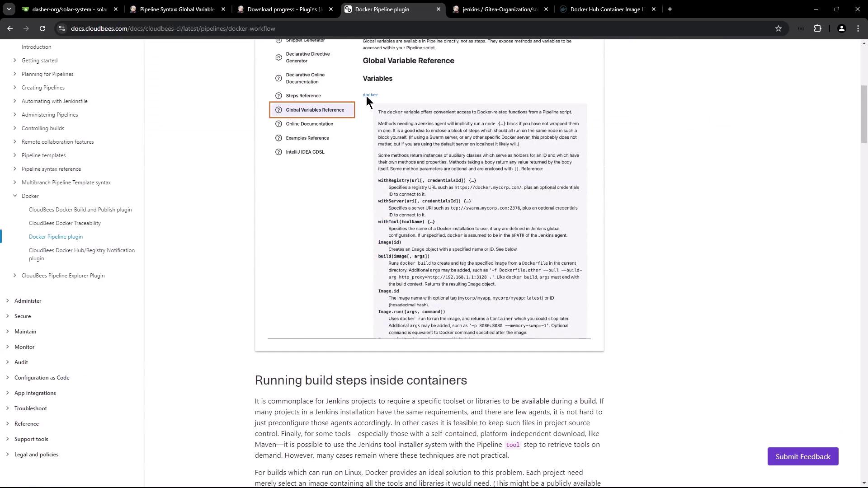Image resolution: width=868 pixels, height=488 pixels.
Task: Switch to the Docker Hub Container Image tab
Action: pyautogui.click(x=606, y=9)
